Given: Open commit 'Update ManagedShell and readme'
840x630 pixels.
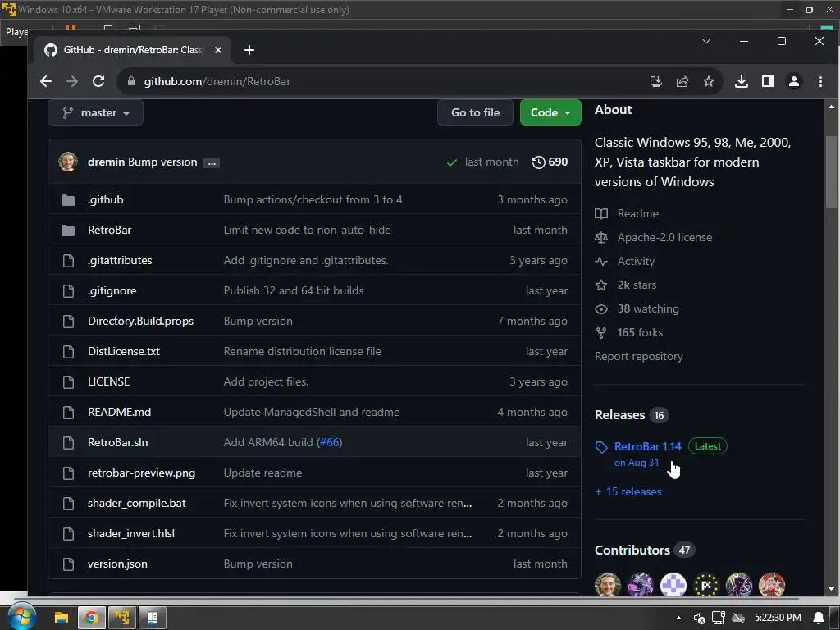Looking at the screenshot, I should tap(311, 412).
